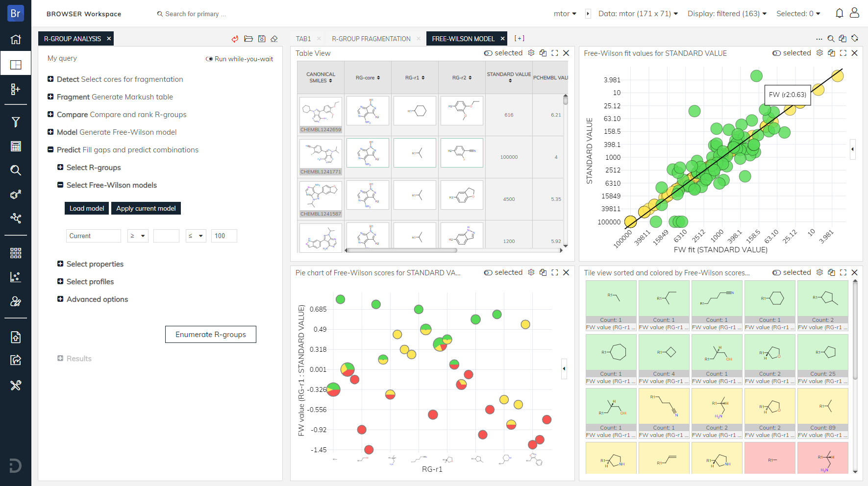Open the search tool from the left sidebar
This screenshot has height=486, width=868.
coord(16,170)
